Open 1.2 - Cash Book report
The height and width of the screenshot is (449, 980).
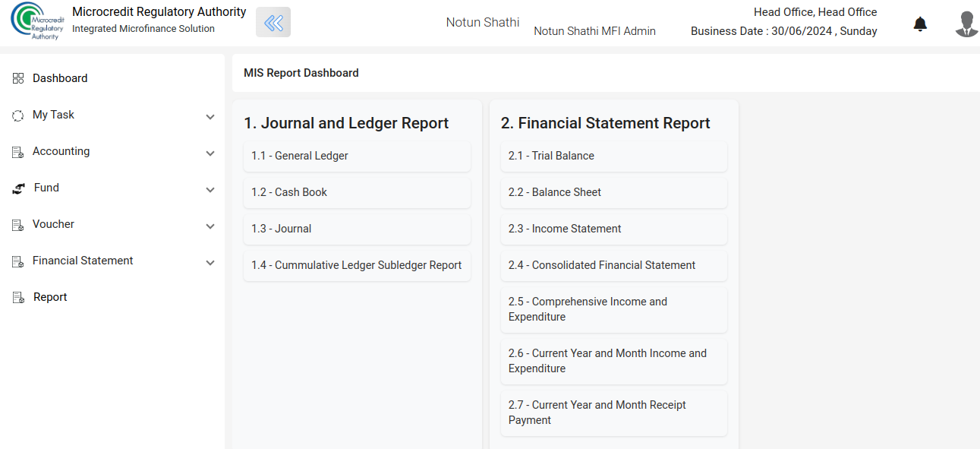point(357,193)
